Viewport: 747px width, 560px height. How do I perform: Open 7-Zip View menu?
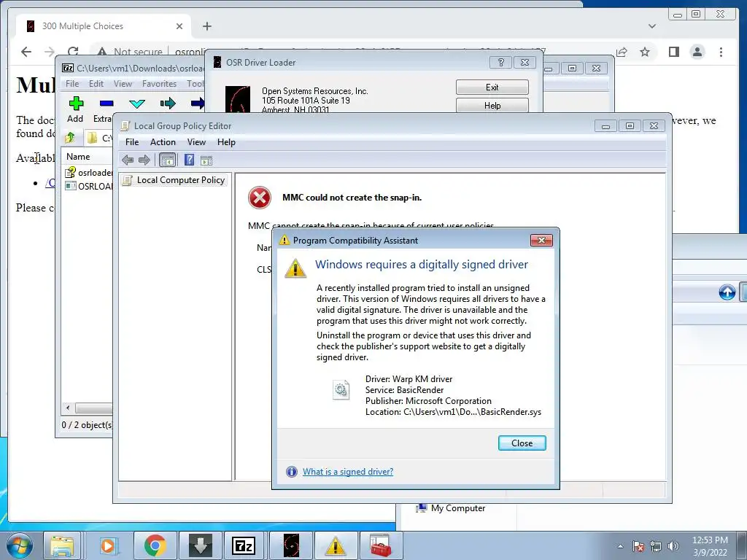(x=123, y=83)
